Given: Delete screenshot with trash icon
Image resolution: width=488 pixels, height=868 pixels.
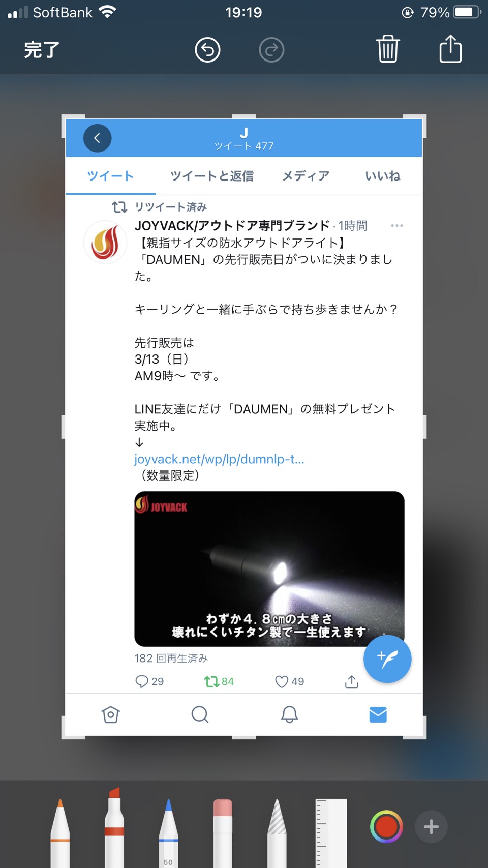Looking at the screenshot, I should pos(388,49).
